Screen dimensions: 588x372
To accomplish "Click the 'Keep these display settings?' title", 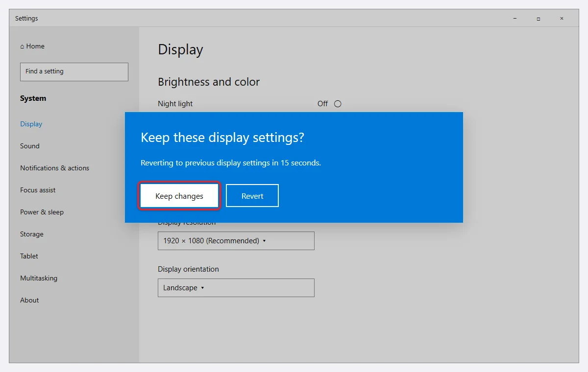I will pyautogui.click(x=222, y=138).
